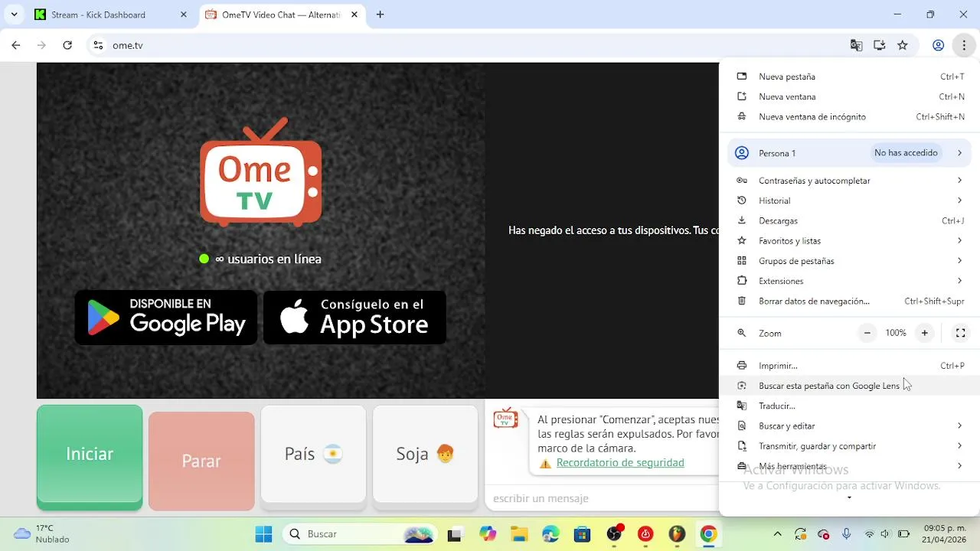Bookmark this page with the star icon
Screen dimensions: 980x551
[902, 45]
